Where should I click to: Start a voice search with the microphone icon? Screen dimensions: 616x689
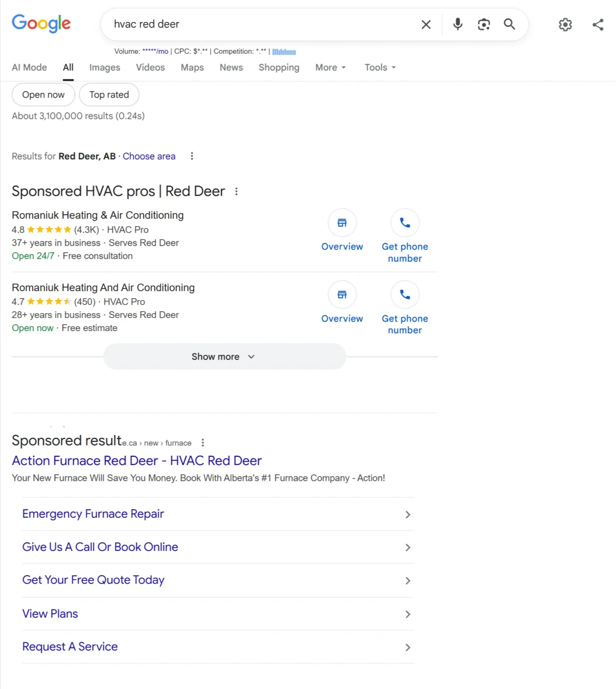pos(457,24)
